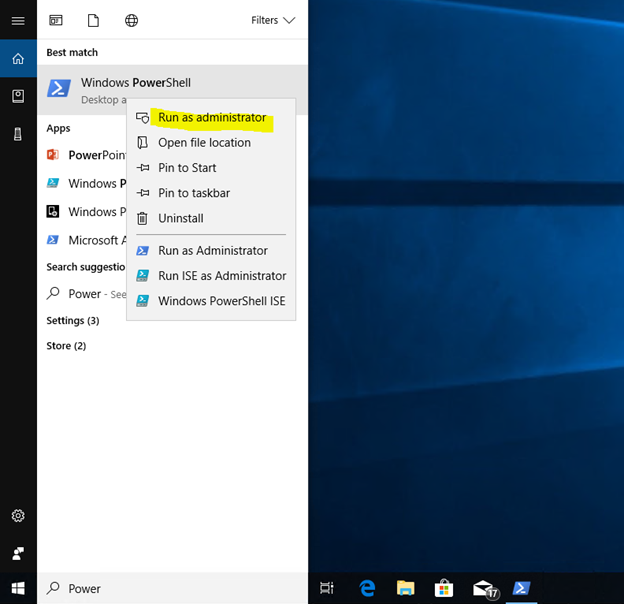Choose Run ISE as Administrator
Image resolution: width=624 pixels, height=604 pixels.
click(x=211, y=276)
